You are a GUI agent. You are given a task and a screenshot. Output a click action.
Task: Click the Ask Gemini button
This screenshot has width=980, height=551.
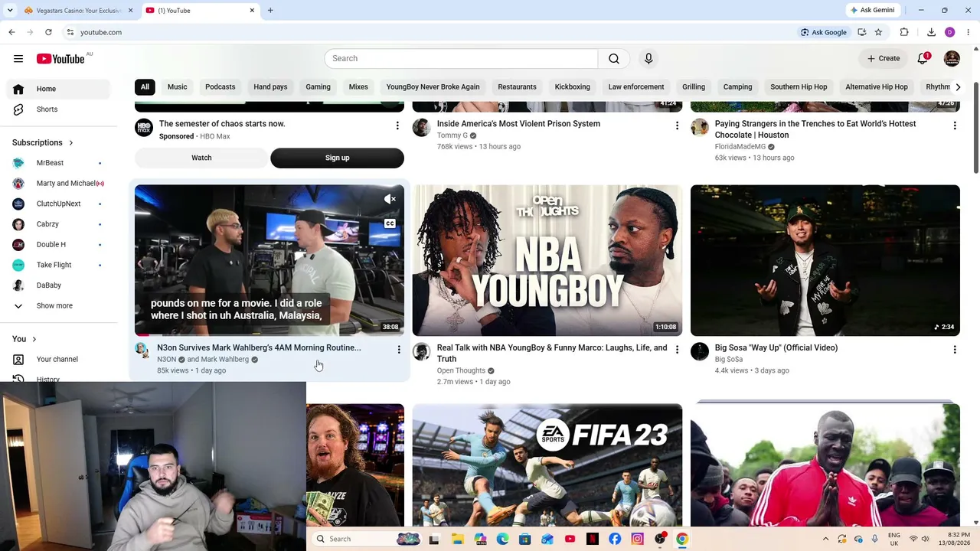872,11
